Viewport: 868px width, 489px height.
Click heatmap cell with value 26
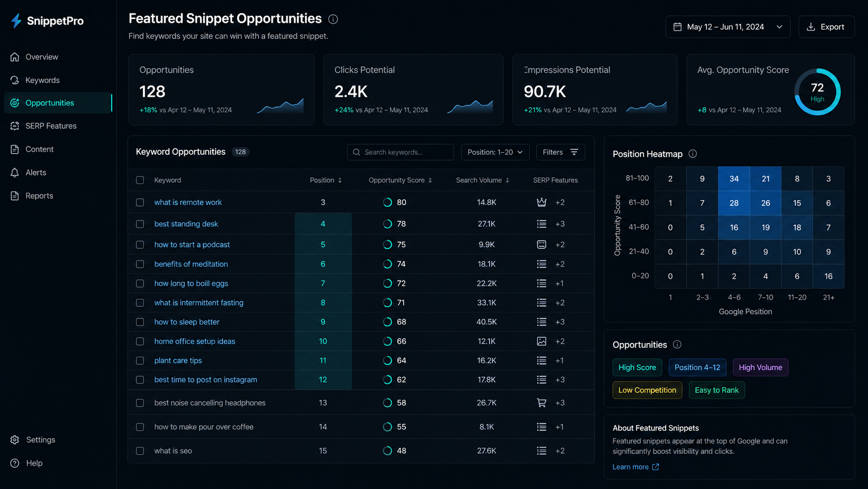click(765, 203)
